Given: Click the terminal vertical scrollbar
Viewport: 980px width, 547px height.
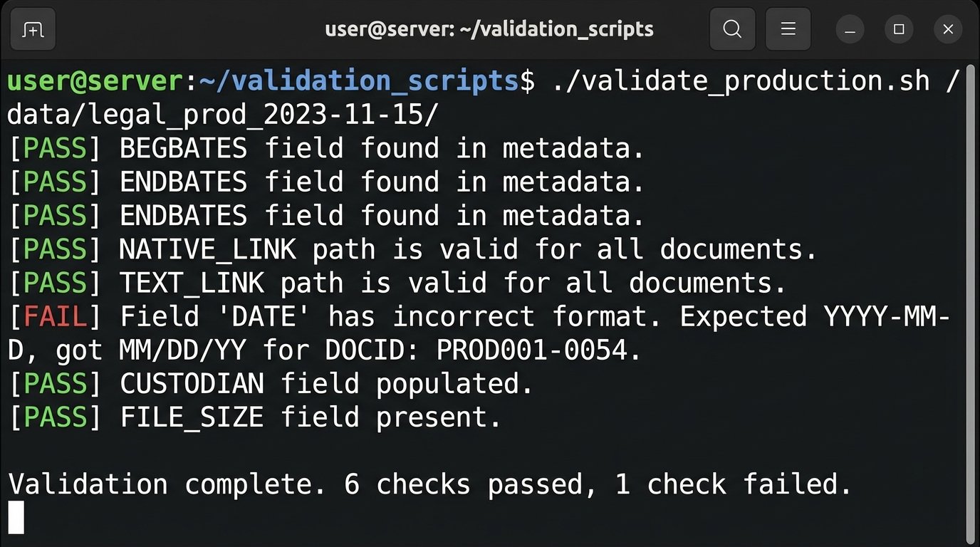Looking at the screenshot, I should pos(969,299).
